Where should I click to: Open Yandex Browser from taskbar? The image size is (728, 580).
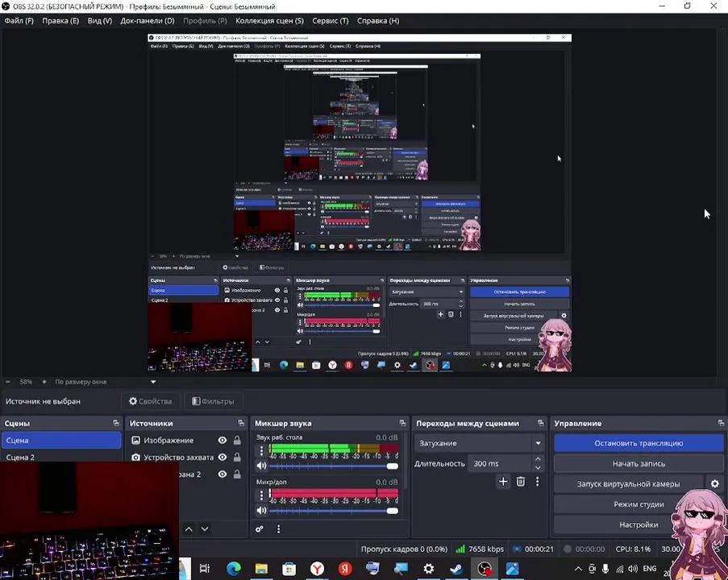(317, 569)
